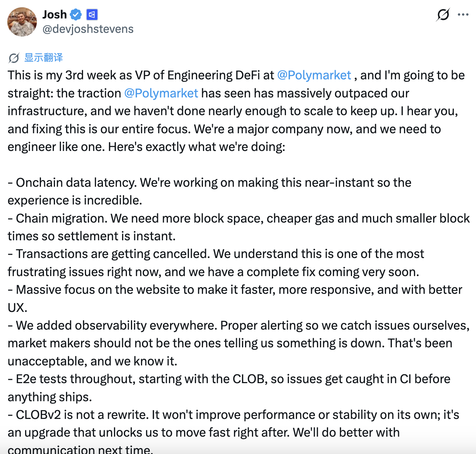Click the square affiliation badge beside Josh
The image size is (476, 454).
[92, 15]
